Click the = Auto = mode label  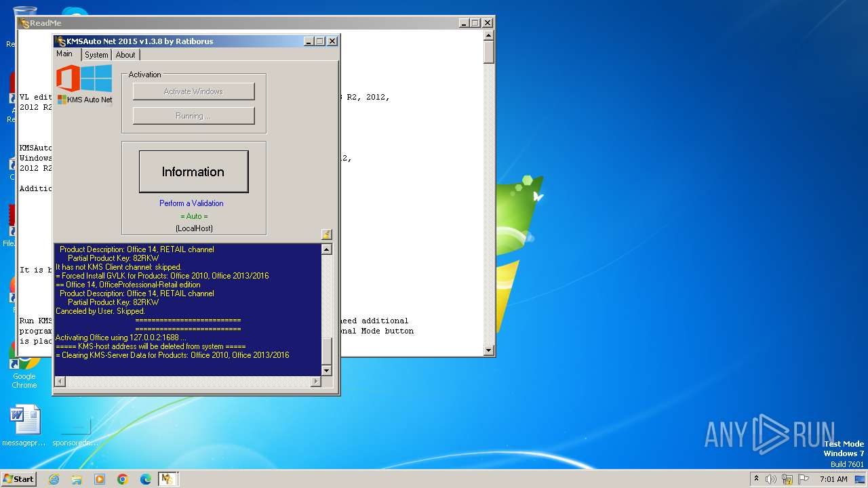(194, 216)
